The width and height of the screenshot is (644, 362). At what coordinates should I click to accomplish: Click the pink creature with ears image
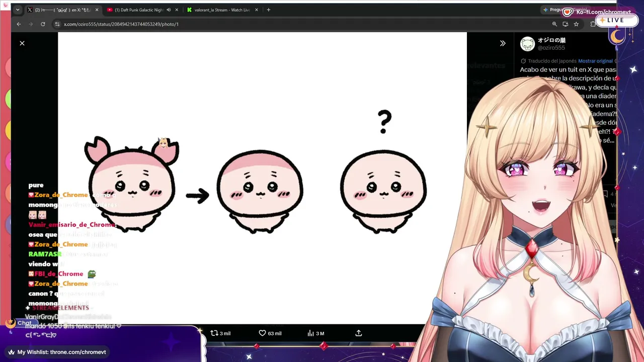pos(132,184)
